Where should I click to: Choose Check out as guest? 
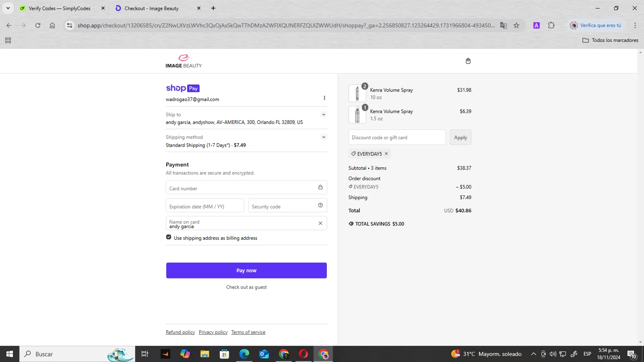[x=246, y=287]
